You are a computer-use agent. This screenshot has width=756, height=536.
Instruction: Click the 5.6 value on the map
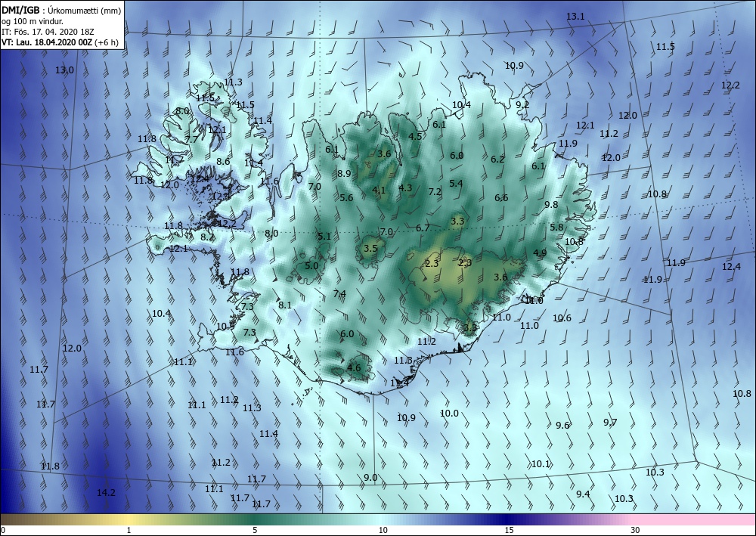pyautogui.click(x=346, y=197)
